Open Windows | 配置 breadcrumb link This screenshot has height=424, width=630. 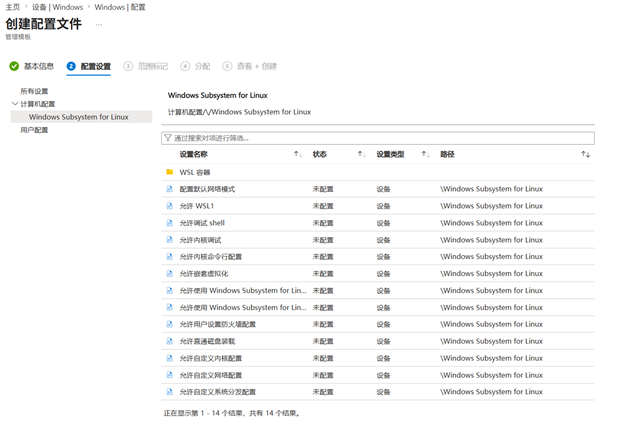(120, 7)
